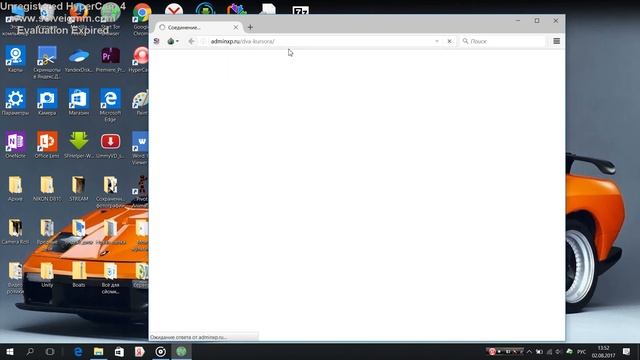Screen dimensions: 640x360
Task: Open the SFHelper green arrow shortcut
Action: coord(79,145)
